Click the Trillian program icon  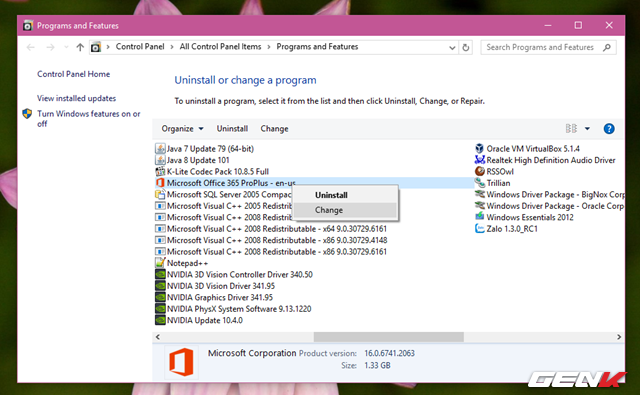tap(480, 183)
